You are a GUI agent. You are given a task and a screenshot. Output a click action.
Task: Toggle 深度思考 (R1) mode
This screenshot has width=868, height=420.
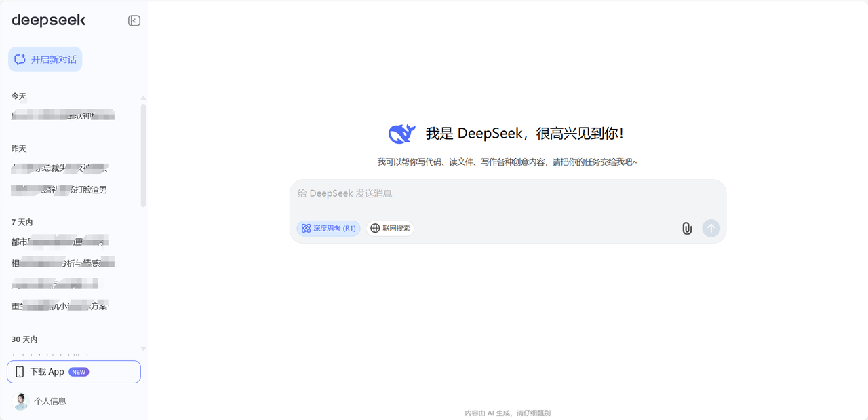[329, 229]
